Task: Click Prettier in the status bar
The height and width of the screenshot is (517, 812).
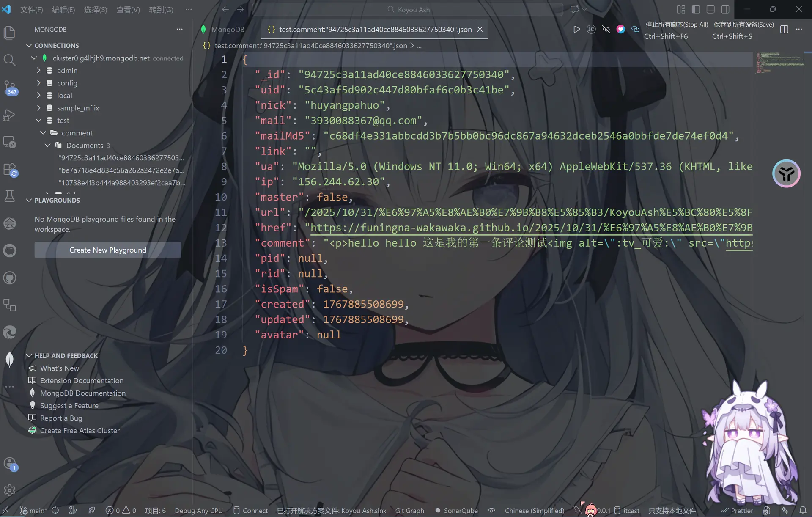Action: [737, 510]
